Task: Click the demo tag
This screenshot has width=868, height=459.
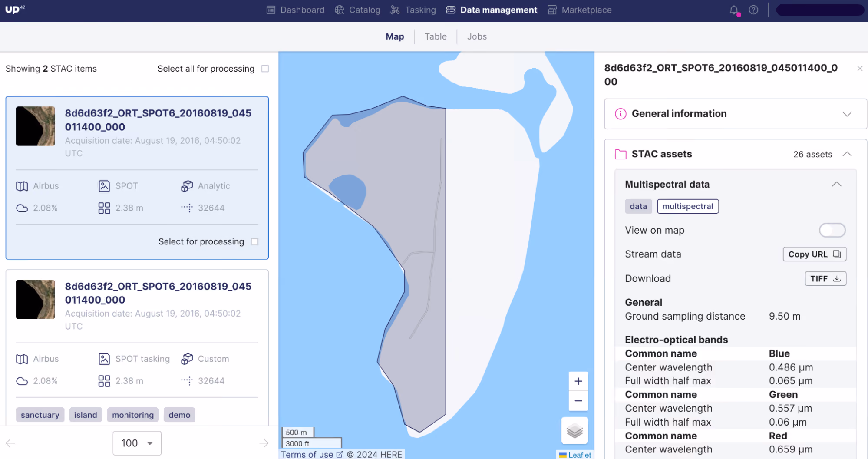Action: 179,415
